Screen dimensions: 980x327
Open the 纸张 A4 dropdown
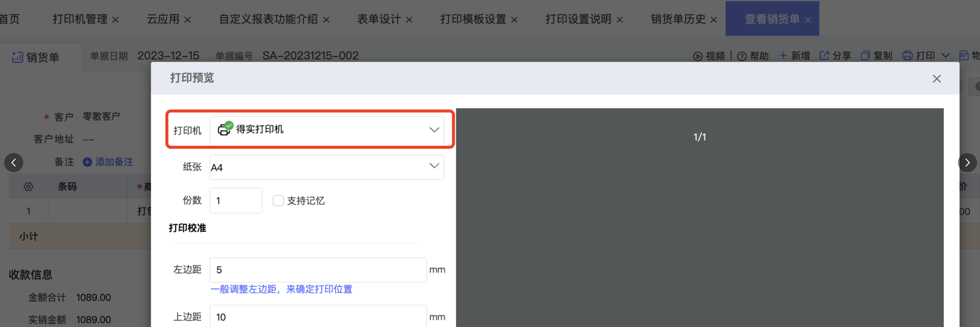click(x=327, y=167)
